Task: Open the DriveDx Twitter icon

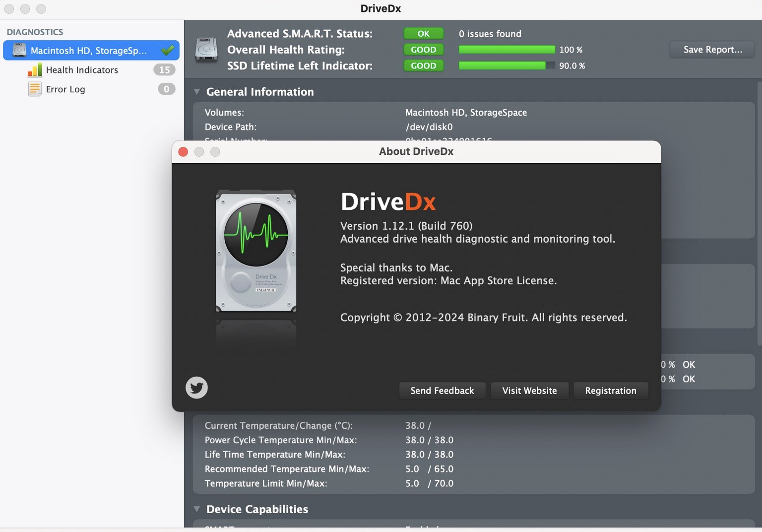Action: click(x=196, y=388)
